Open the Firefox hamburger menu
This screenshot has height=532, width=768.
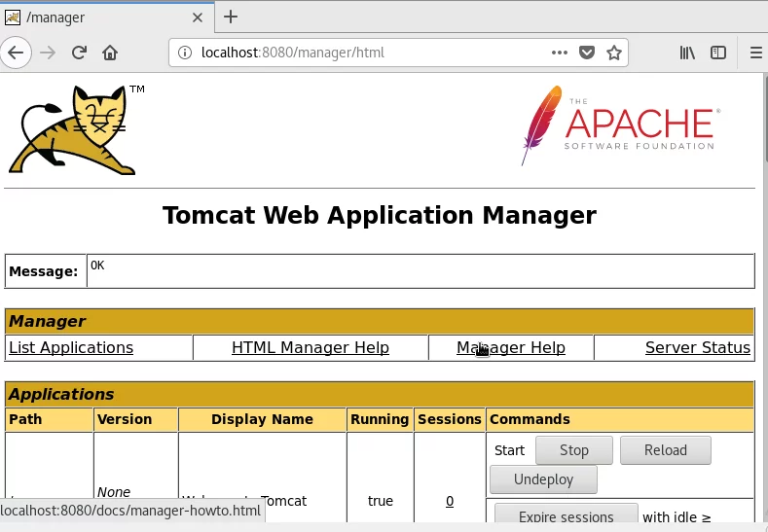[x=755, y=53]
